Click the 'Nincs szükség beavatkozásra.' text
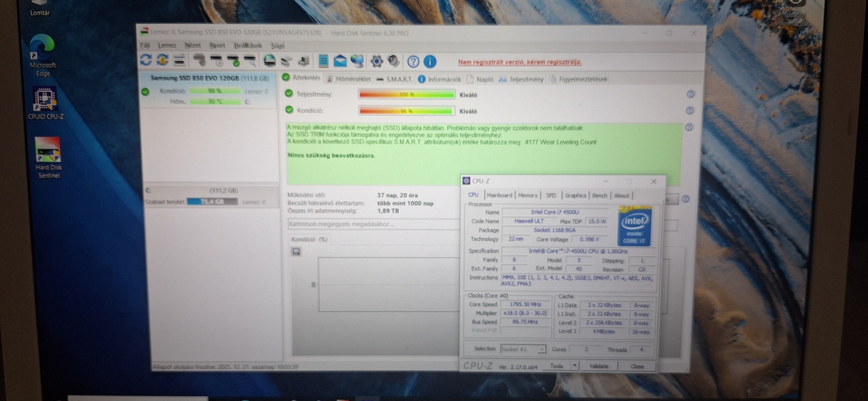Viewport: 868px width, 401px height. (331, 156)
